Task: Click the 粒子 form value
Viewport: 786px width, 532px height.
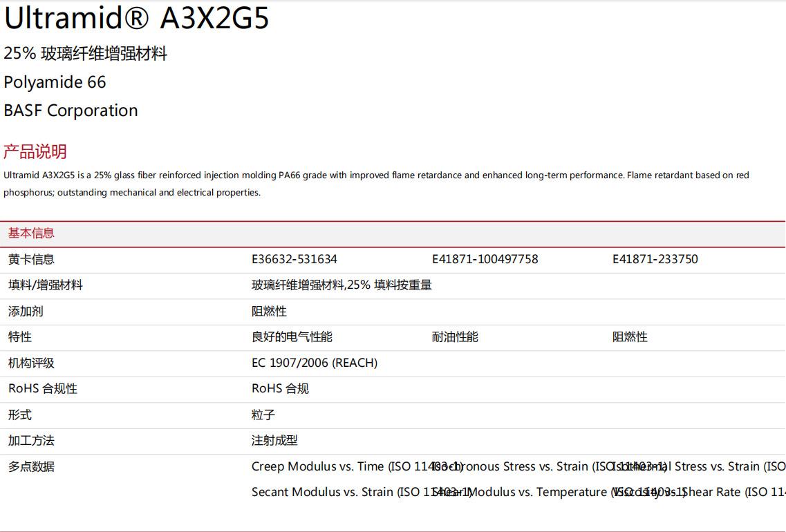Action: pyautogui.click(x=263, y=415)
